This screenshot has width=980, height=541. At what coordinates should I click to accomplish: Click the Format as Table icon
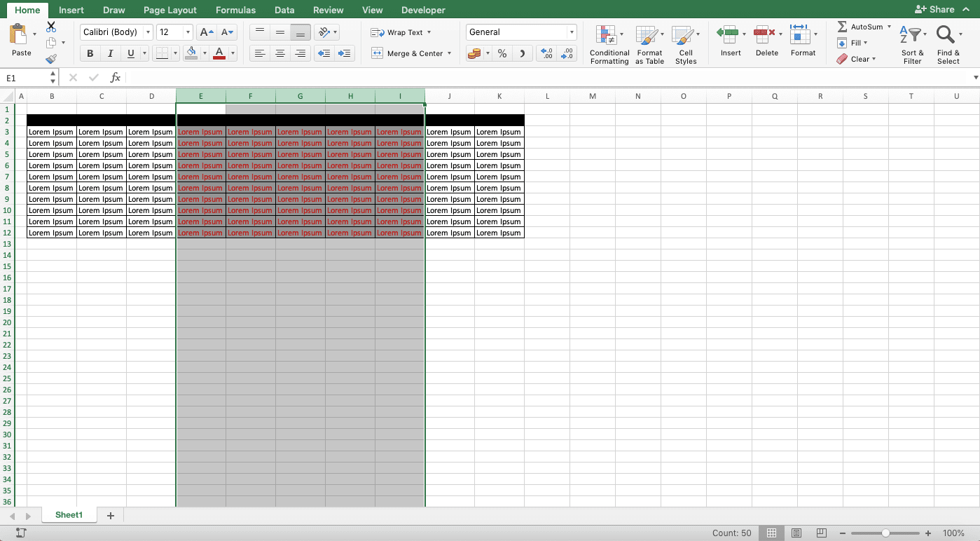(649, 43)
